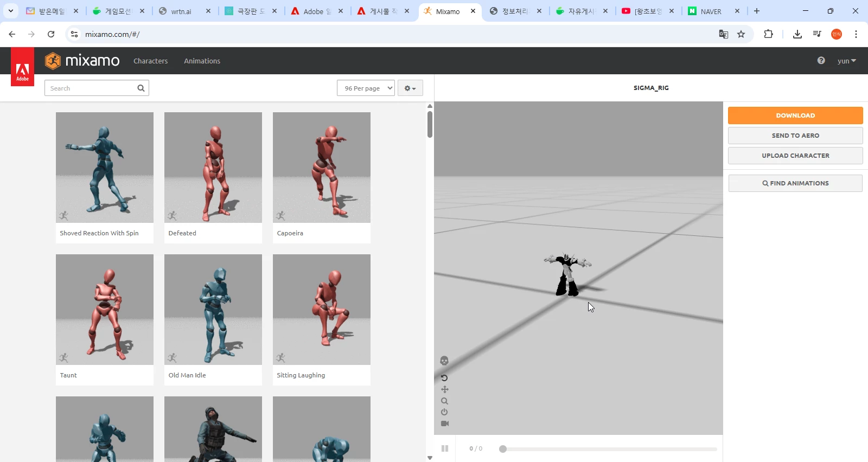Select the zoom magnifier viewport icon
Viewport: 868px width, 462px height.
[445, 401]
